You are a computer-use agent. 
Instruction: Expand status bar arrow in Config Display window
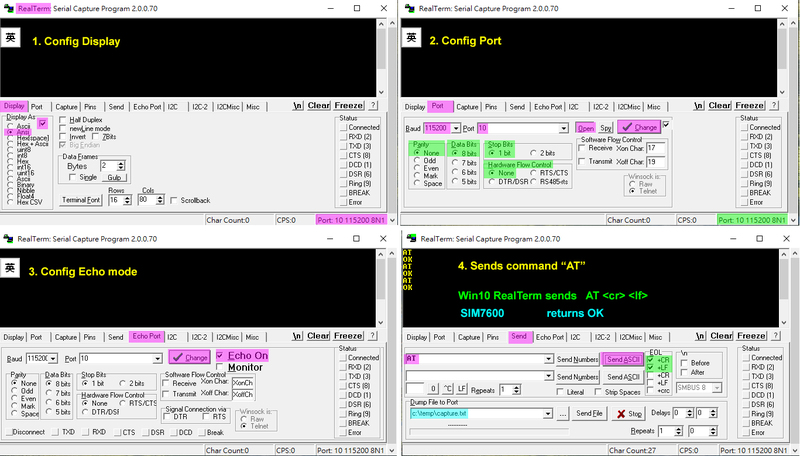tap(392, 220)
